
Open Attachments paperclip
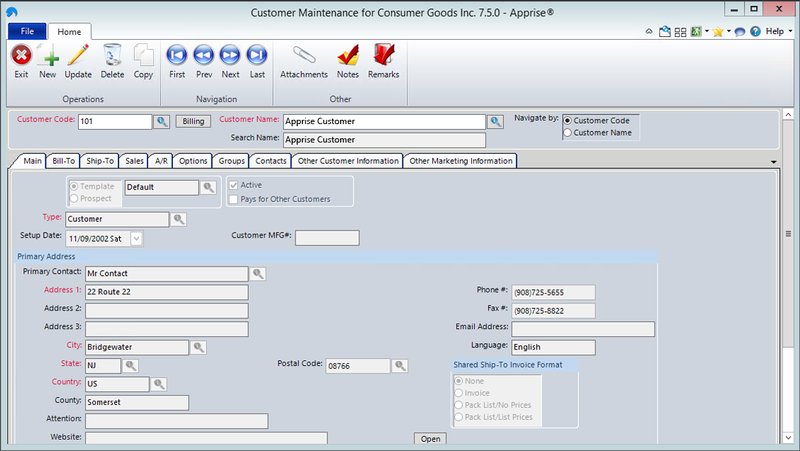click(304, 55)
